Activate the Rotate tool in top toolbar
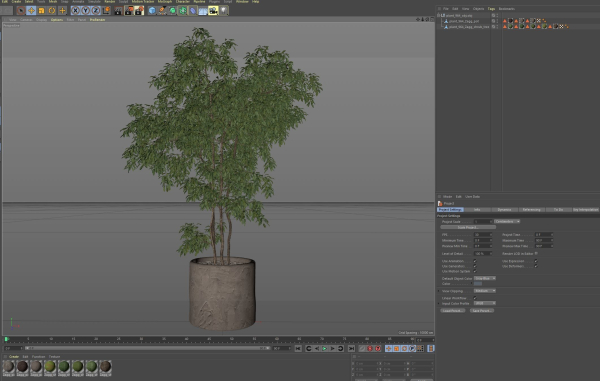 pyautogui.click(x=52, y=11)
